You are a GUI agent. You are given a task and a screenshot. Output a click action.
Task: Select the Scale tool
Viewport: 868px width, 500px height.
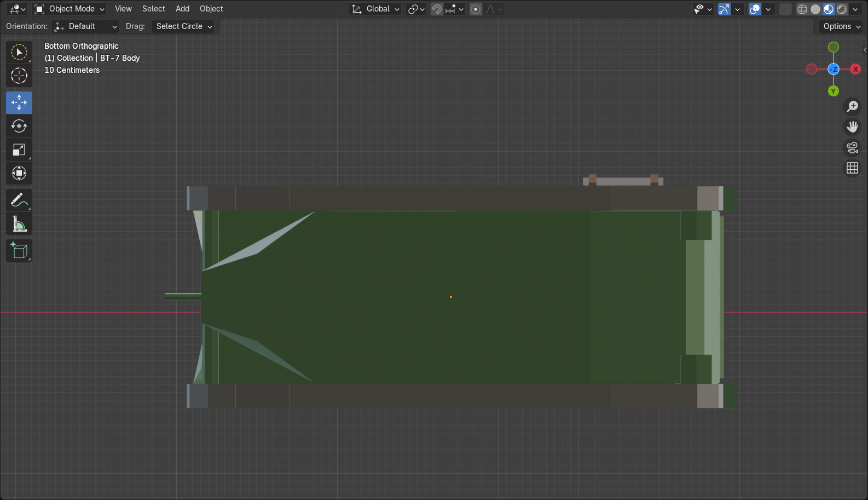[x=19, y=150]
